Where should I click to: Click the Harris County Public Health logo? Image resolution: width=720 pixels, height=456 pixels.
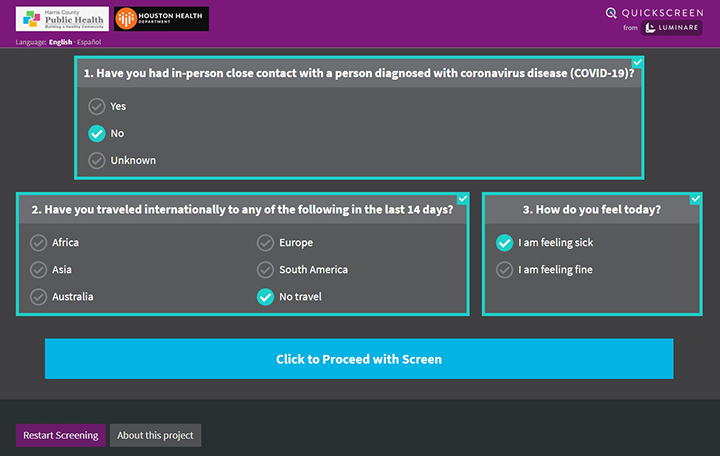click(62, 19)
